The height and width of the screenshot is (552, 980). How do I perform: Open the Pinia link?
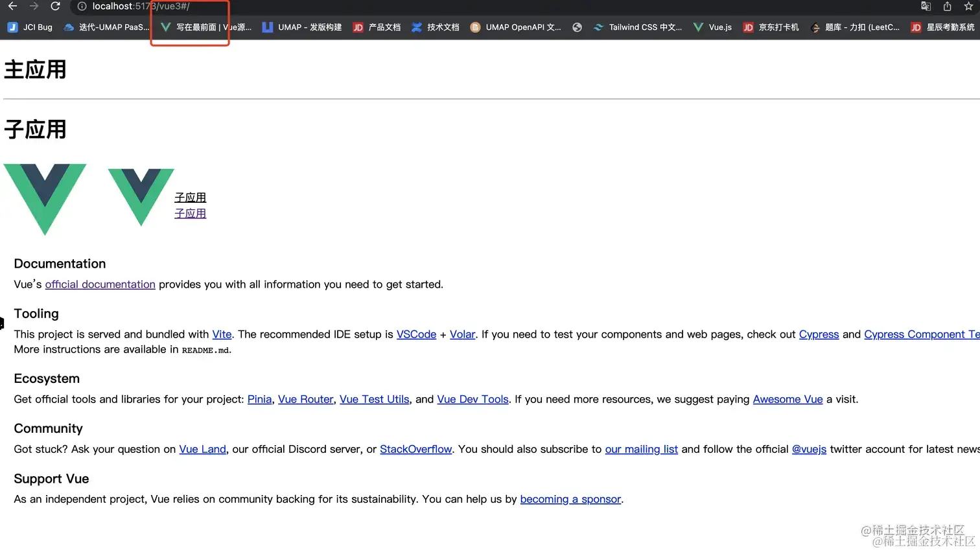pos(259,399)
